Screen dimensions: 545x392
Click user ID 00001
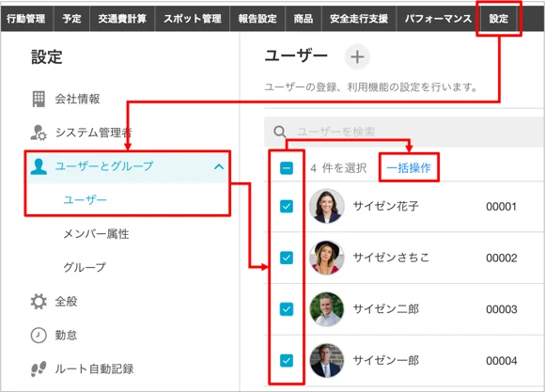tap(501, 207)
